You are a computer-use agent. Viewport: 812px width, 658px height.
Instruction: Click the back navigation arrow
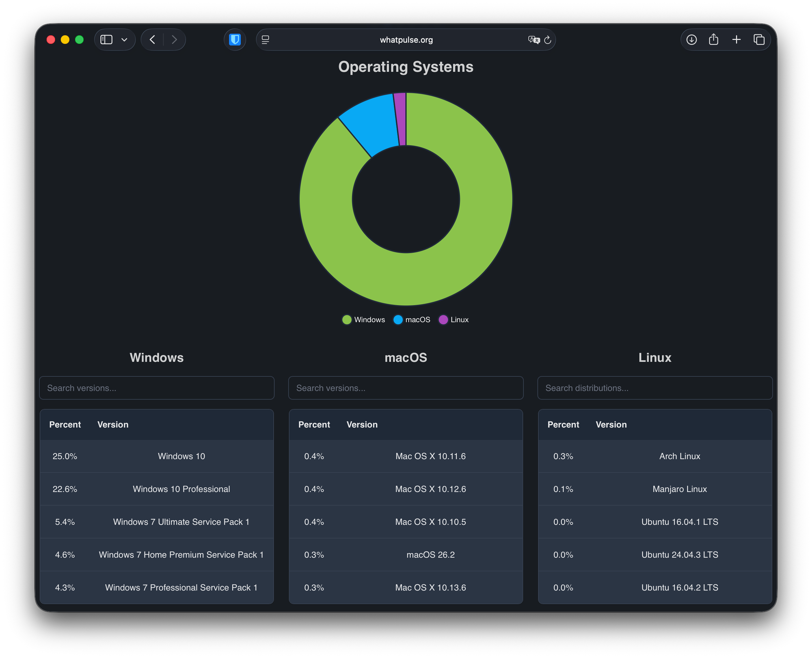153,40
